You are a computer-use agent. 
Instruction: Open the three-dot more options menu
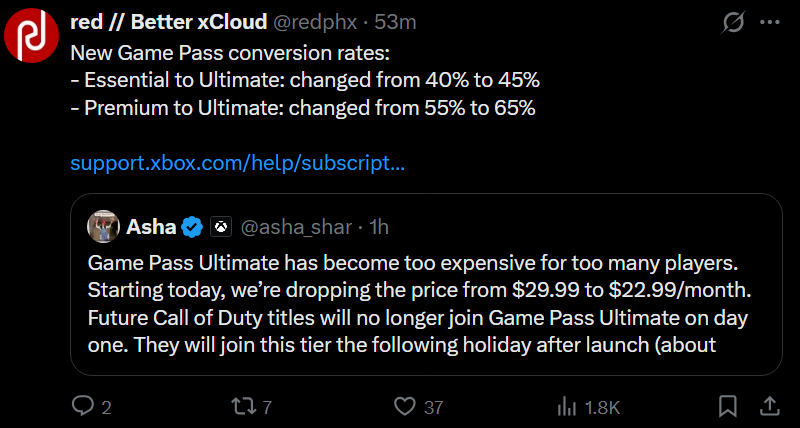[769, 21]
